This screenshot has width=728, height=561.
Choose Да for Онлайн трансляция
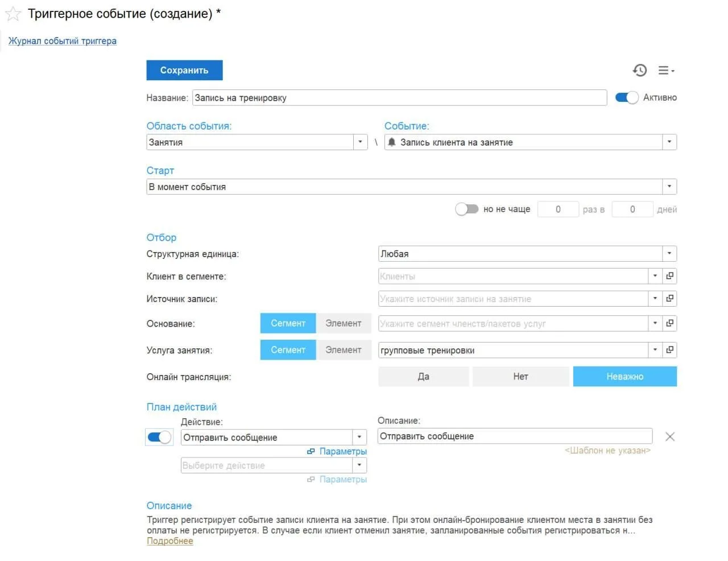click(x=424, y=377)
